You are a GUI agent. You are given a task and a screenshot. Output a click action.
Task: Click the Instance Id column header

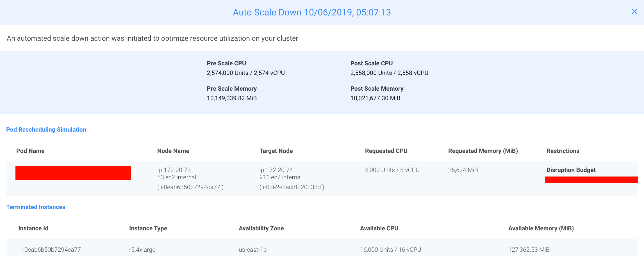click(x=33, y=228)
